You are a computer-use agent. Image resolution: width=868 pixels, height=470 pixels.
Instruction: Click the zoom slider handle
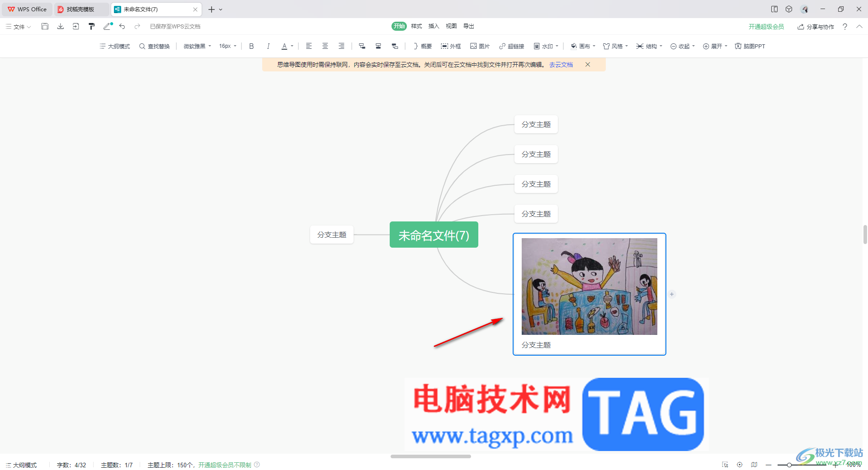point(789,465)
